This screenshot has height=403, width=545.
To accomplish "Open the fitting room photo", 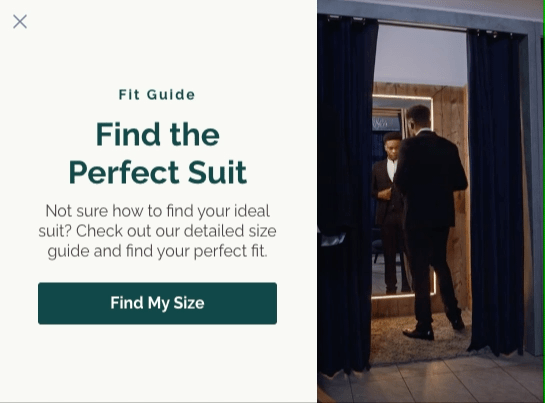I will tap(431, 201).
